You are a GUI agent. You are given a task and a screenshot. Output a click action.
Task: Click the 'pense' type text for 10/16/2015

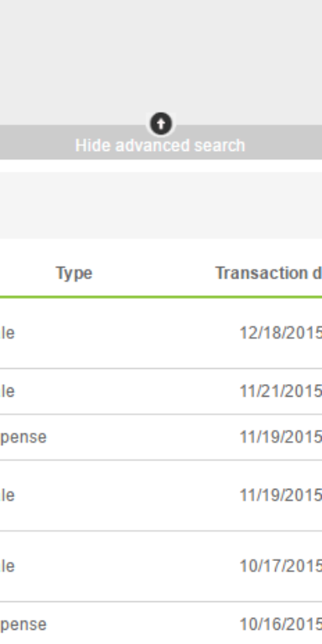coord(23,625)
